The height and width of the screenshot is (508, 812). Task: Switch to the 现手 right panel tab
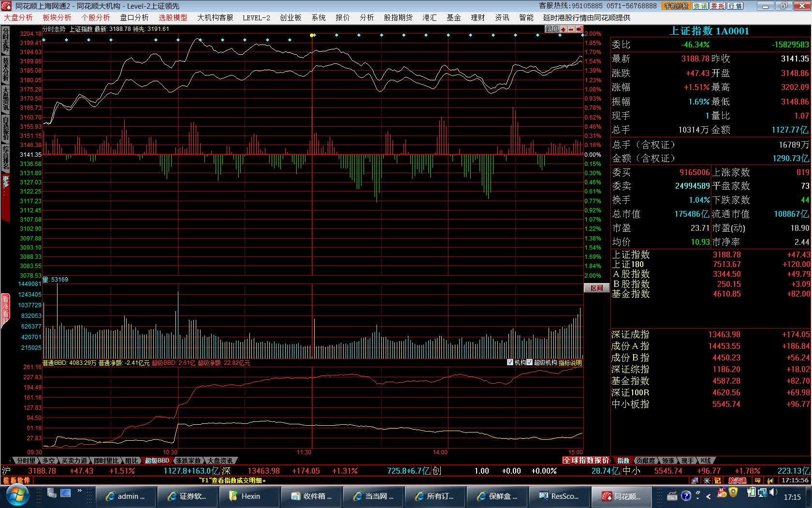tap(687, 461)
